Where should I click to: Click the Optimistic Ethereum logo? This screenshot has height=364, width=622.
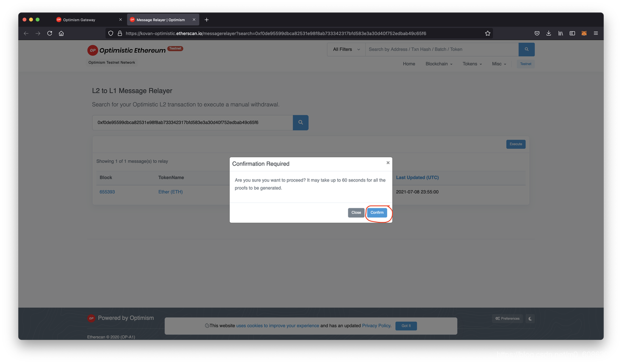(x=126, y=50)
